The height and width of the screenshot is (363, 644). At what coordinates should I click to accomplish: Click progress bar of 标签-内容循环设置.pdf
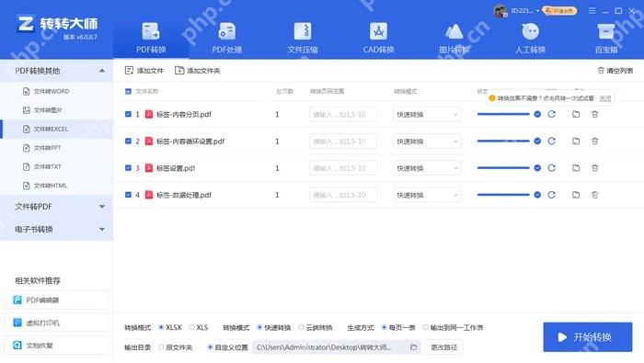[x=503, y=142]
